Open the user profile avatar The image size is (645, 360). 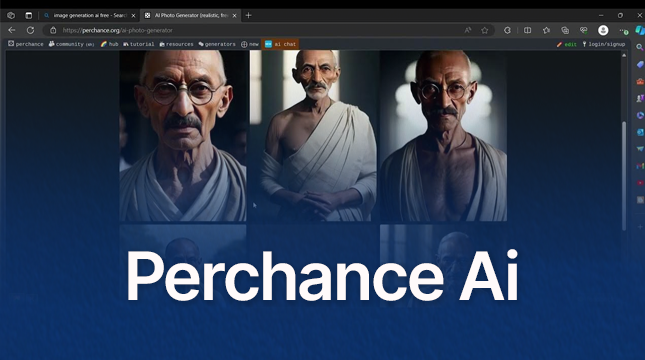tap(603, 30)
